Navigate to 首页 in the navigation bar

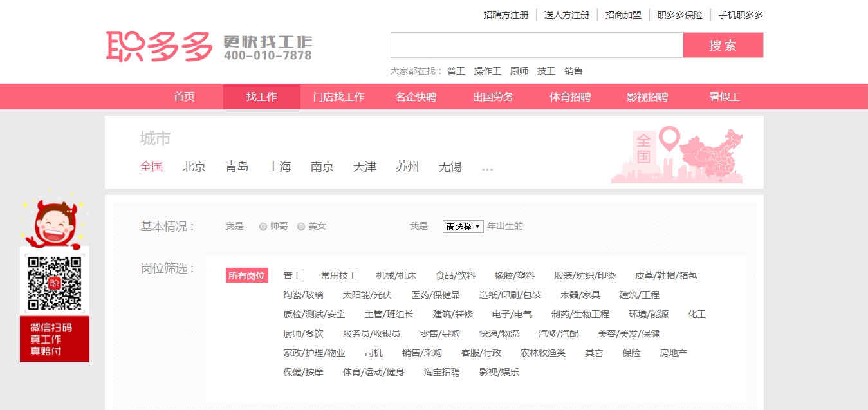(x=183, y=96)
